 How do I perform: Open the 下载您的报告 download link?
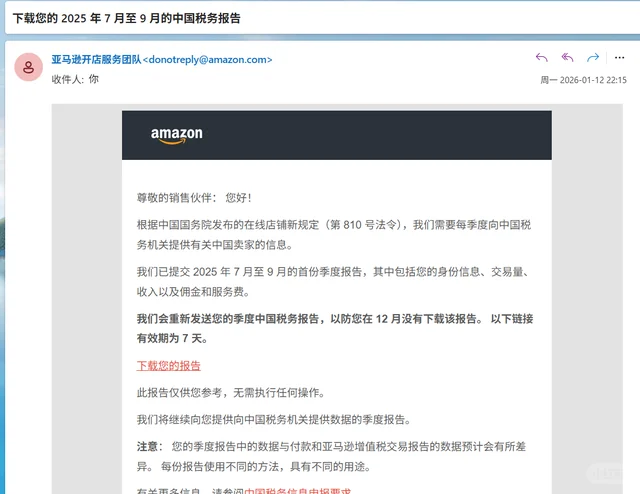coord(168,365)
